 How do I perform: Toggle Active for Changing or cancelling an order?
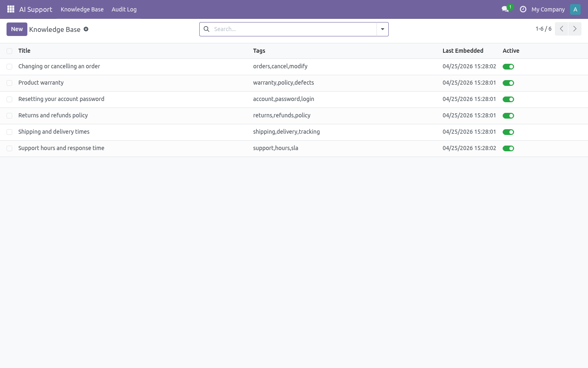508,67
